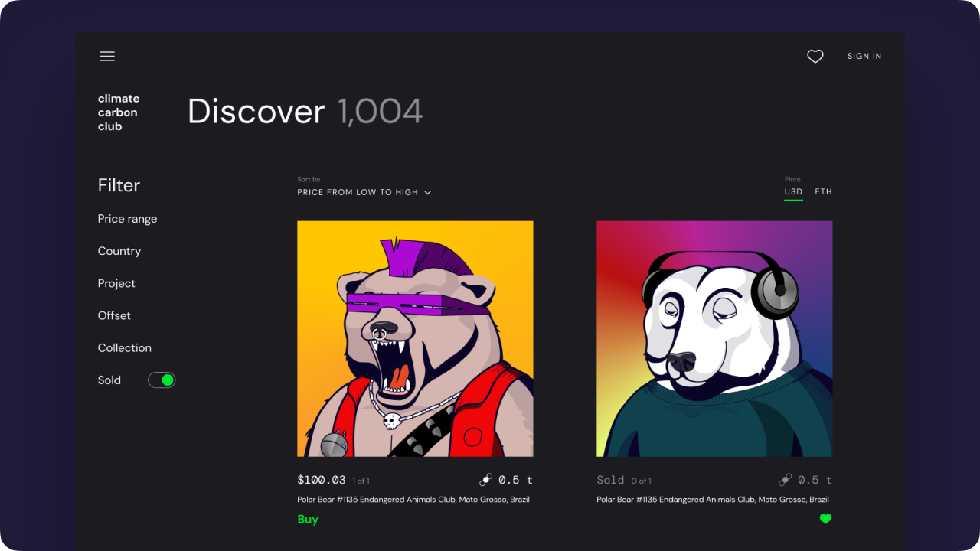Click the offset icon on the sold listing
Image resolution: width=980 pixels, height=551 pixels.
[785, 480]
